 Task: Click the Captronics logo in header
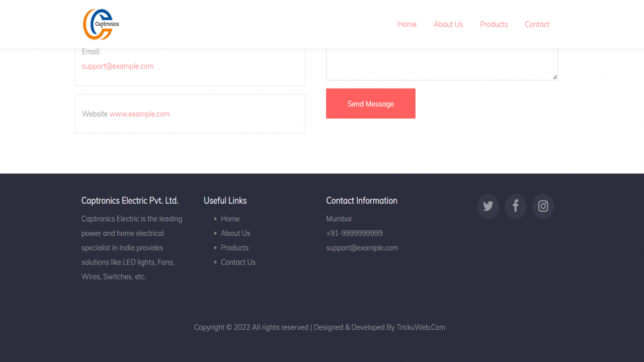(101, 24)
